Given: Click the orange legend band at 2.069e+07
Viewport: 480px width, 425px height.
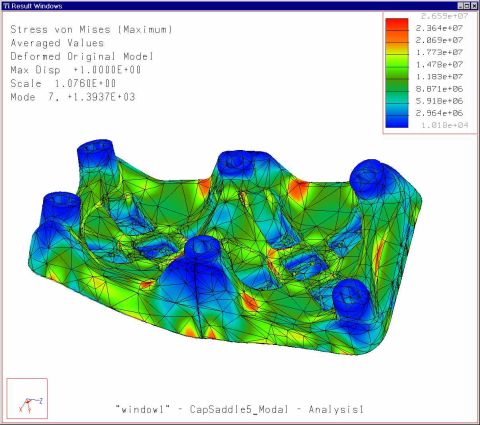Looking at the screenshot, I should [397, 37].
